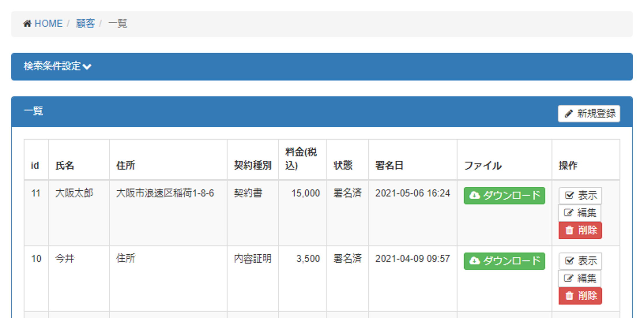The height and width of the screenshot is (318, 644).
Task: Download the file for row 11
Action: 504,196
